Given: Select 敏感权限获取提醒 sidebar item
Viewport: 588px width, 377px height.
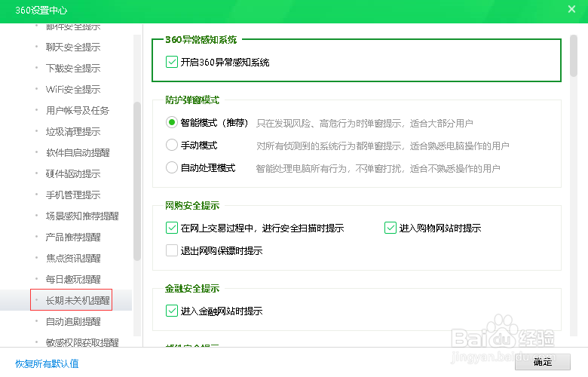Looking at the screenshot, I should 82,342.
